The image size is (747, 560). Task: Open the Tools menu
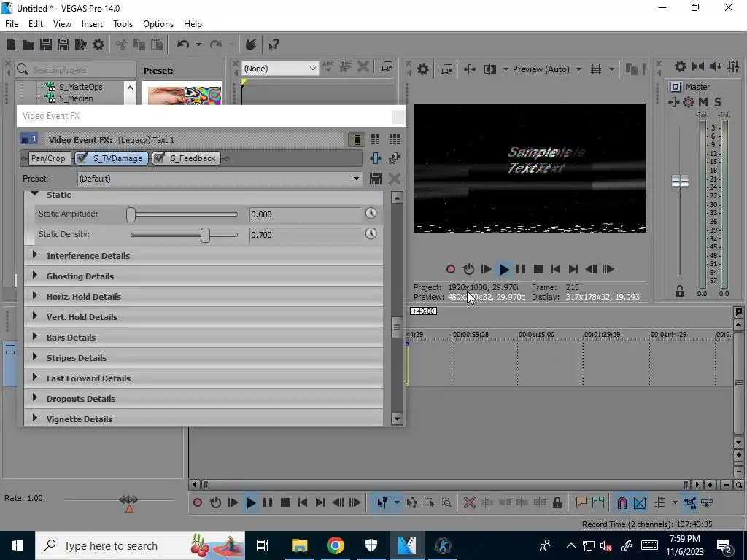123,24
